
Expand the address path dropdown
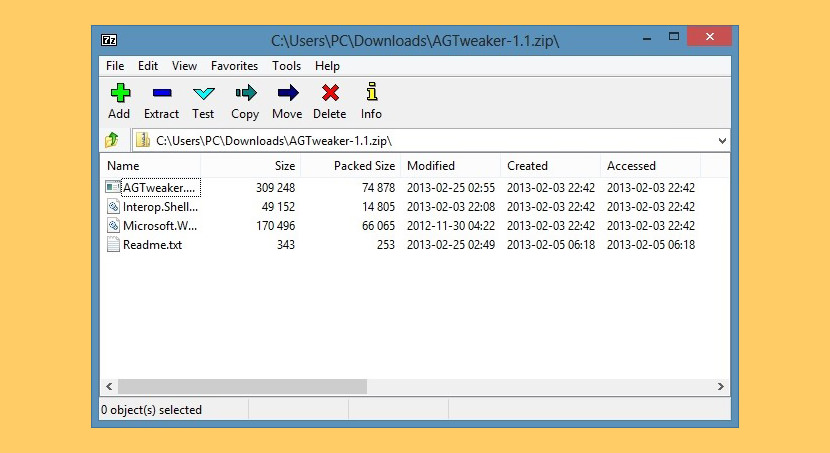(x=722, y=141)
